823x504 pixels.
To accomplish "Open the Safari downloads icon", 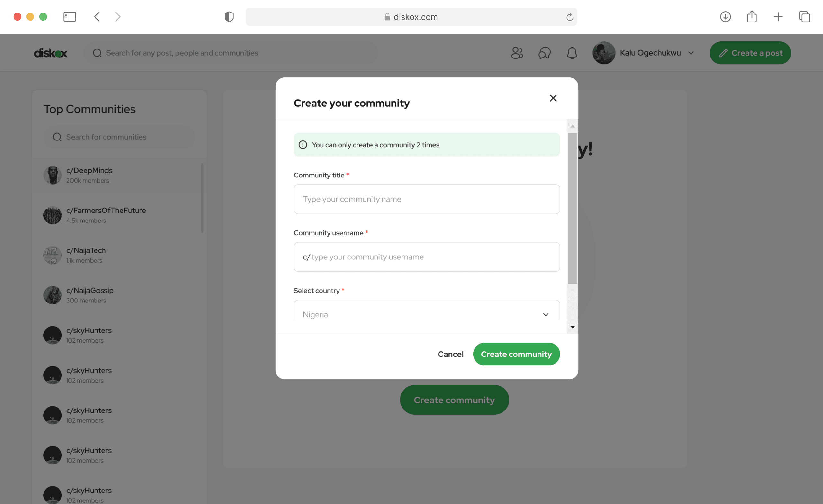I will (725, 17).
